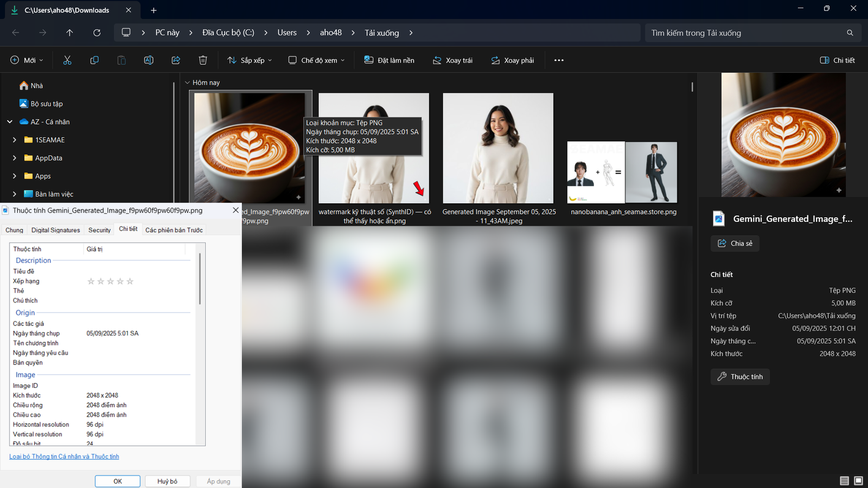Image resolution: width=868 pixels, height=488 pixels.
Task: Click OK in properties dialog
Action: [118, 481]
